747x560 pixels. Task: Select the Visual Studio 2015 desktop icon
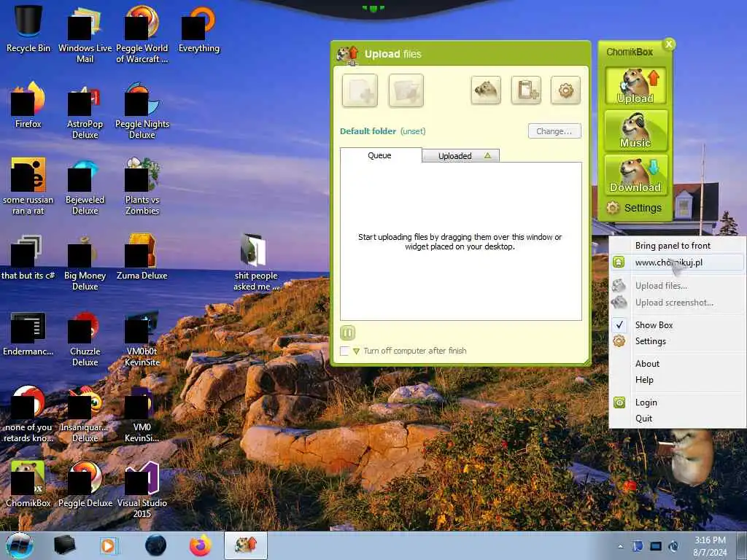pos(142,489)
